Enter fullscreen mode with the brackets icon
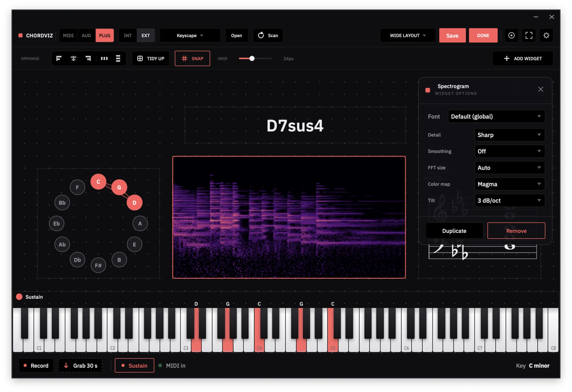 (x=529, y=35)
